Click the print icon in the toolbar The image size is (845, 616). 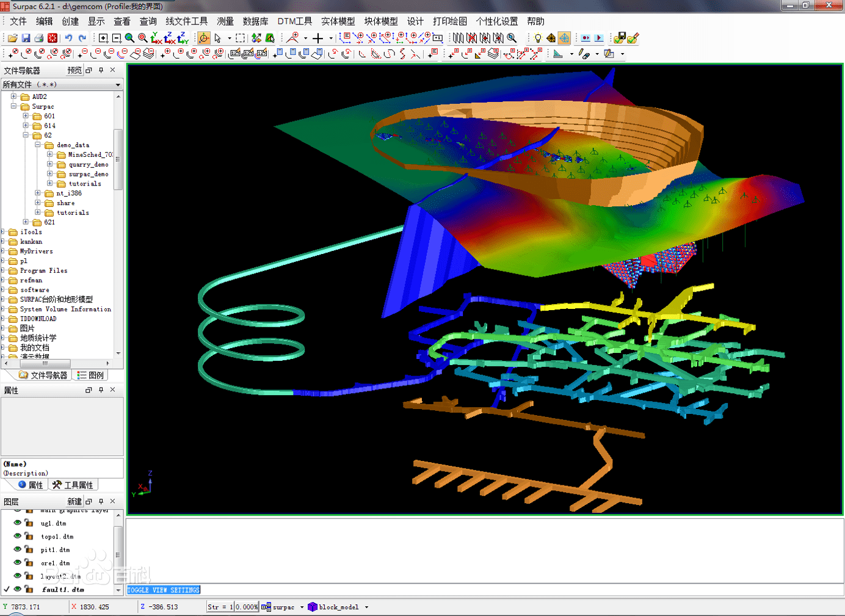39,38
